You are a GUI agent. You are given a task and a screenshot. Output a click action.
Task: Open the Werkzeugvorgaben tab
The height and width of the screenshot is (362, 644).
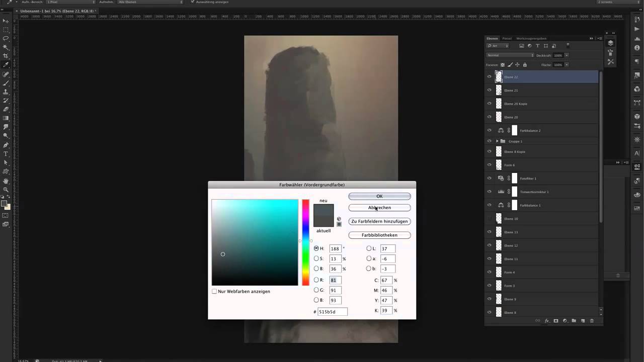pyautogui.click(x=531, y=39)
